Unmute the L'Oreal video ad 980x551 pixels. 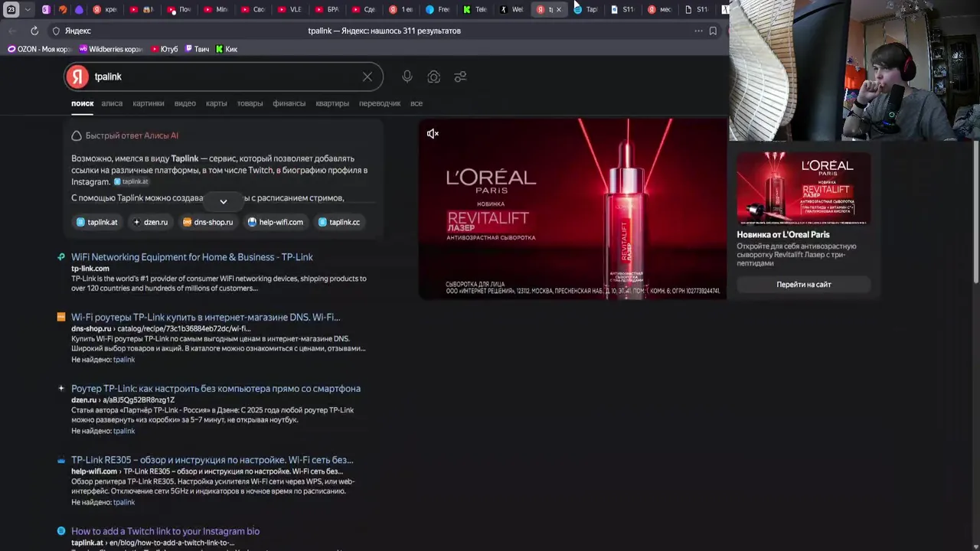pos(433,134)
